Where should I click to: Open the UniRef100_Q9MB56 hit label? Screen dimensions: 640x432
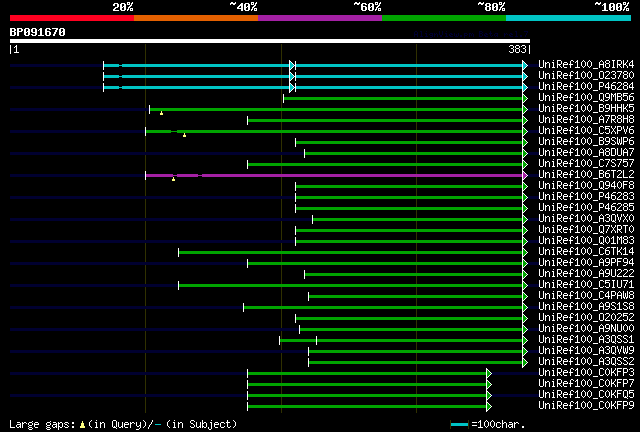[586, 98]
